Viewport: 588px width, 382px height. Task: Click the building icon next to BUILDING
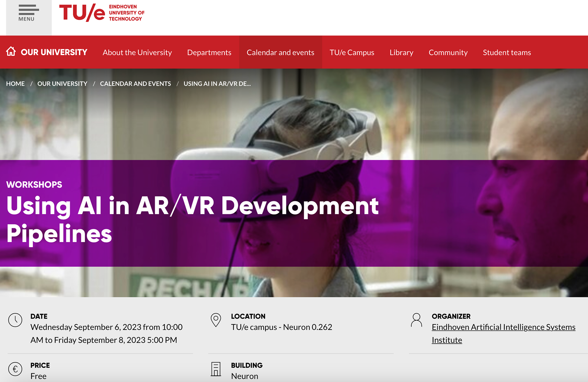point(216,369)
